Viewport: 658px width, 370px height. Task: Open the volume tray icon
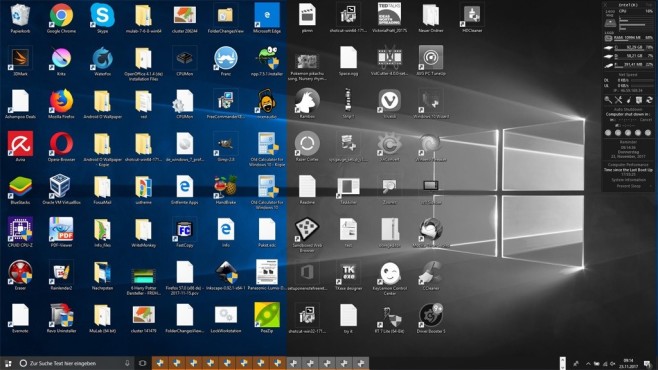click(x=612, y=364)
